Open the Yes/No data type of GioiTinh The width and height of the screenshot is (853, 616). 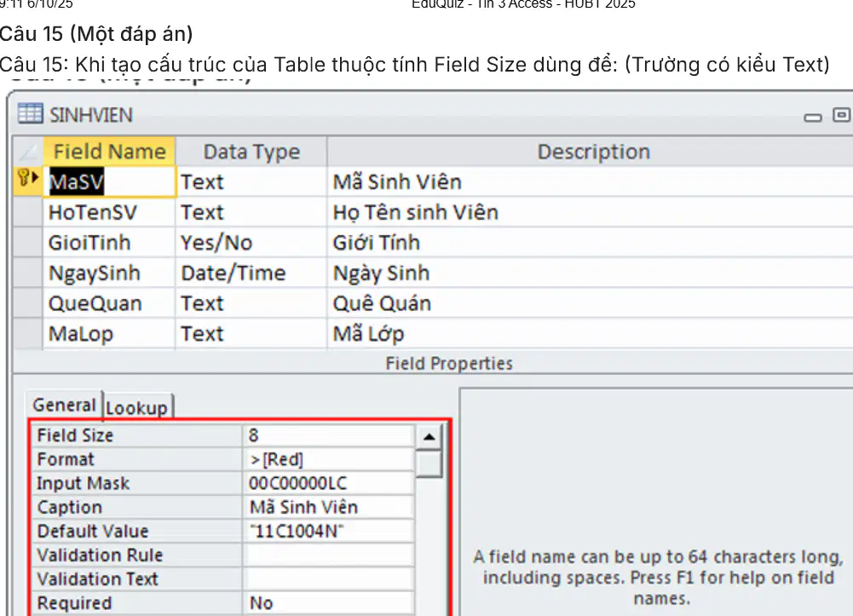[251, 243]
